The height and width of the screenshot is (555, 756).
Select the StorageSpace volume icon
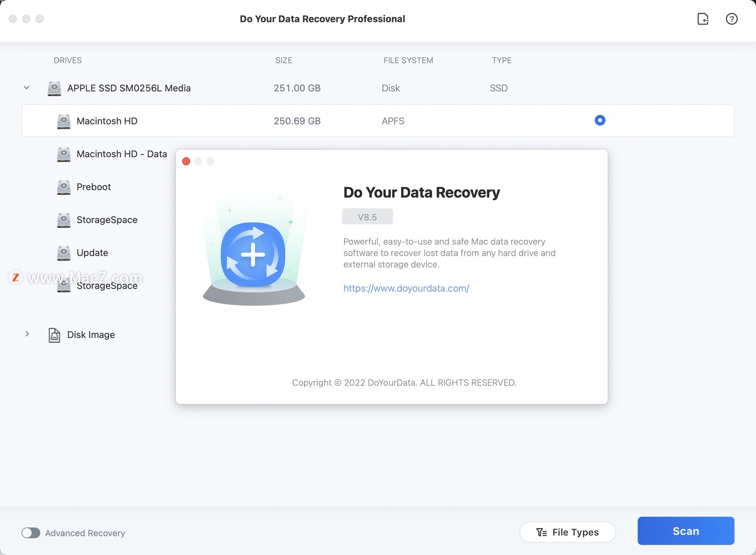(x=63, y=219)
